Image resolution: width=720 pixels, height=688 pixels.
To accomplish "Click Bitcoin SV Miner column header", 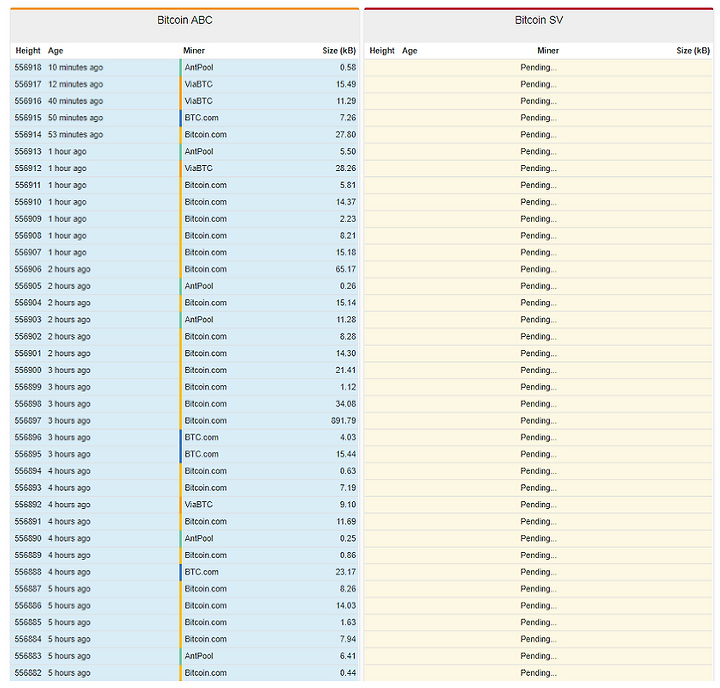I will coord(548,51).
